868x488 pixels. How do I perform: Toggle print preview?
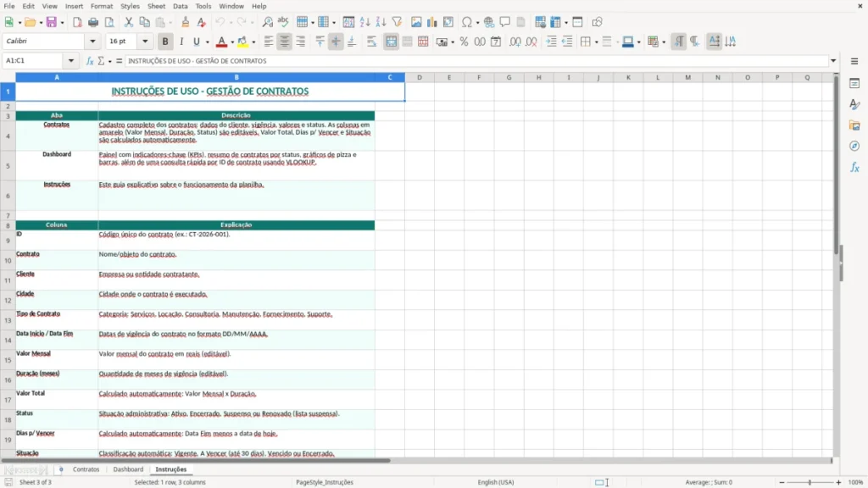tap(109, 22)
